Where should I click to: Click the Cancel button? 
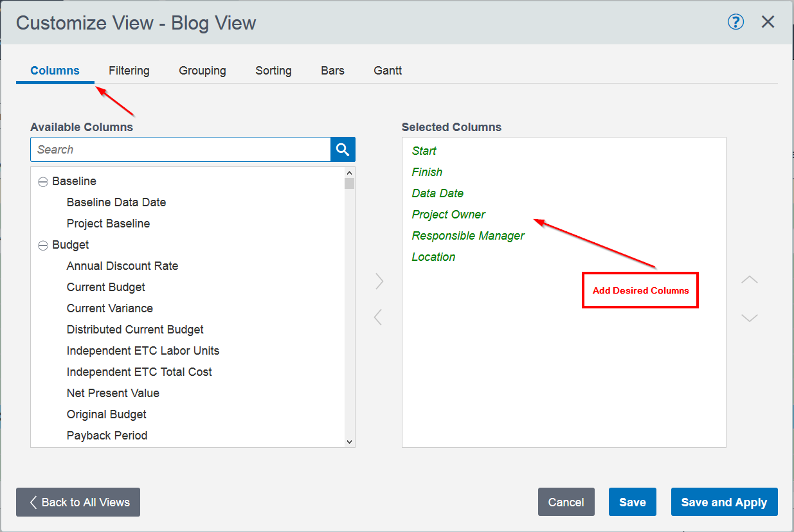point(566,502)
